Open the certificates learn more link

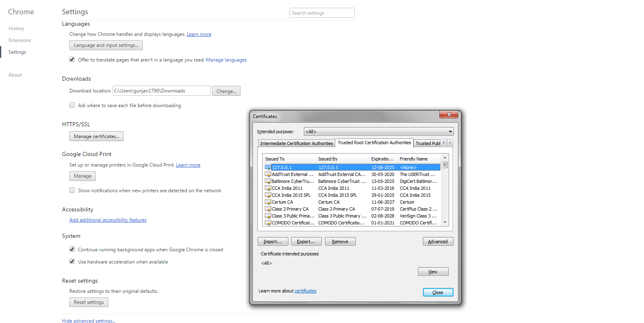pos(305,291)
